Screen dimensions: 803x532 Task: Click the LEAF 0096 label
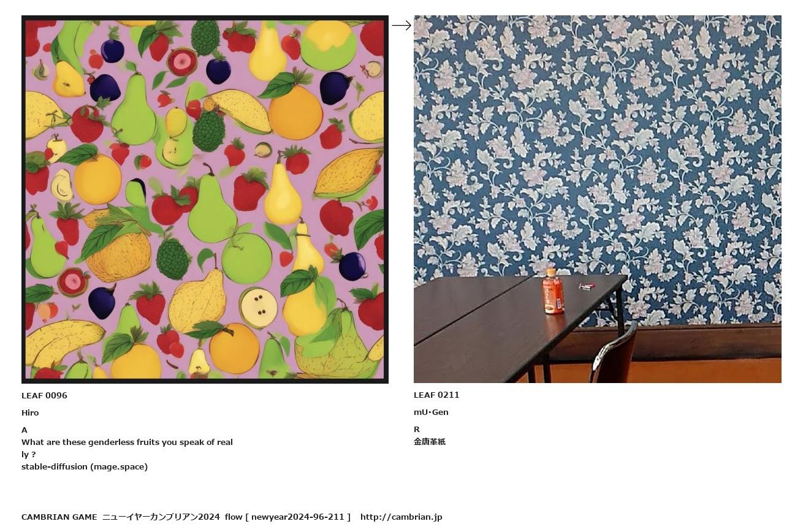click(x=44, y=395)
